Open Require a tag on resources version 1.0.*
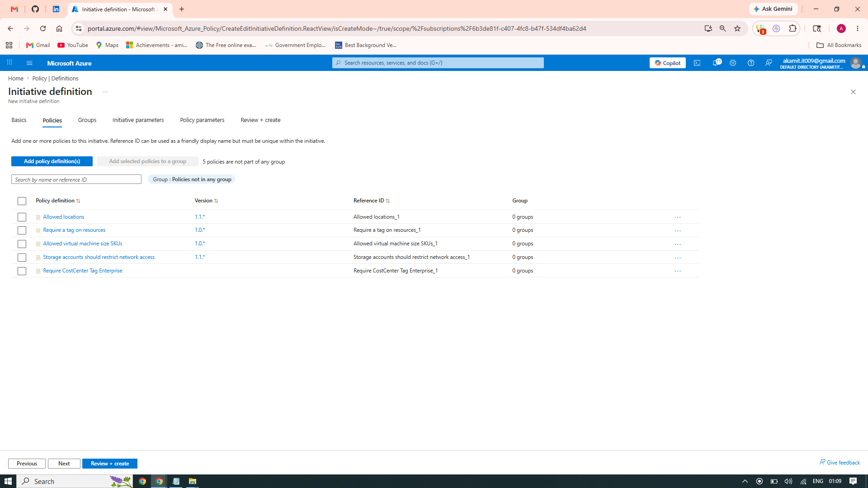The image size is (868, 488). (x=200, y=230)
